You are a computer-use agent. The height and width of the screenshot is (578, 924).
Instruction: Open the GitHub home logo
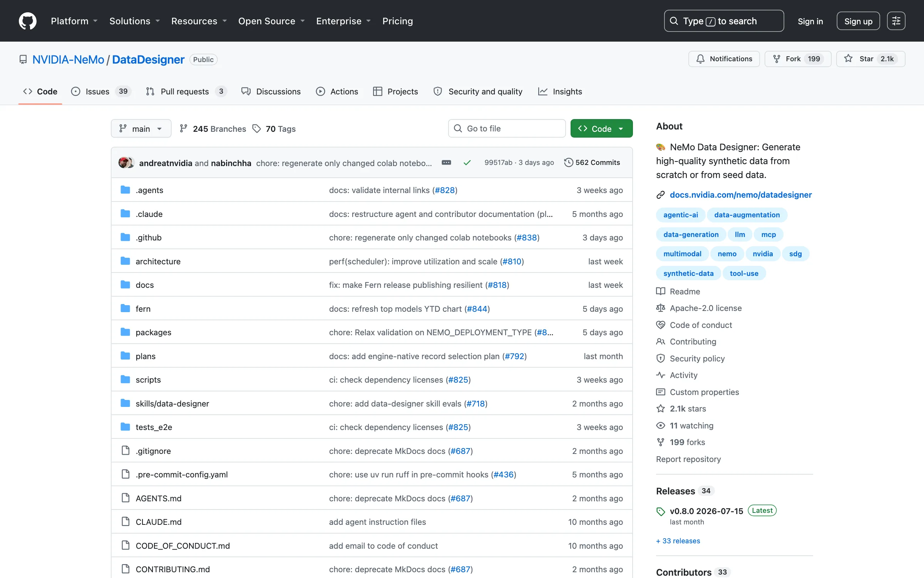coord(28,21)
